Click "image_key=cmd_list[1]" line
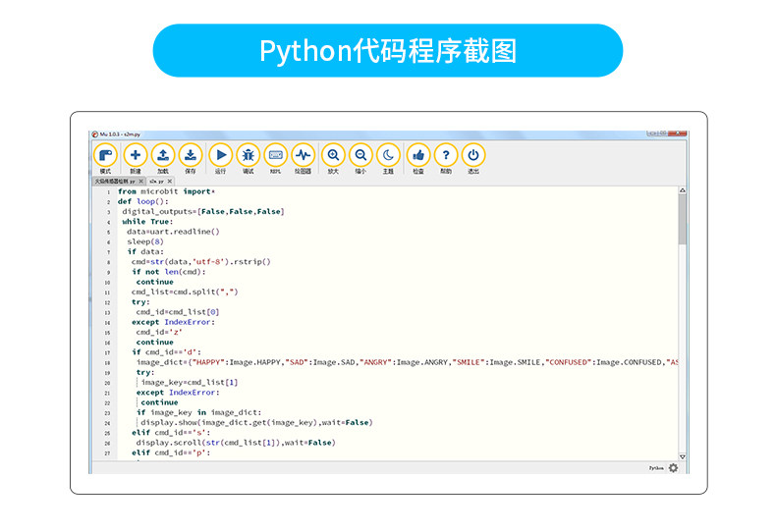This screenshot has width=776, height=532. click(190, 382)
